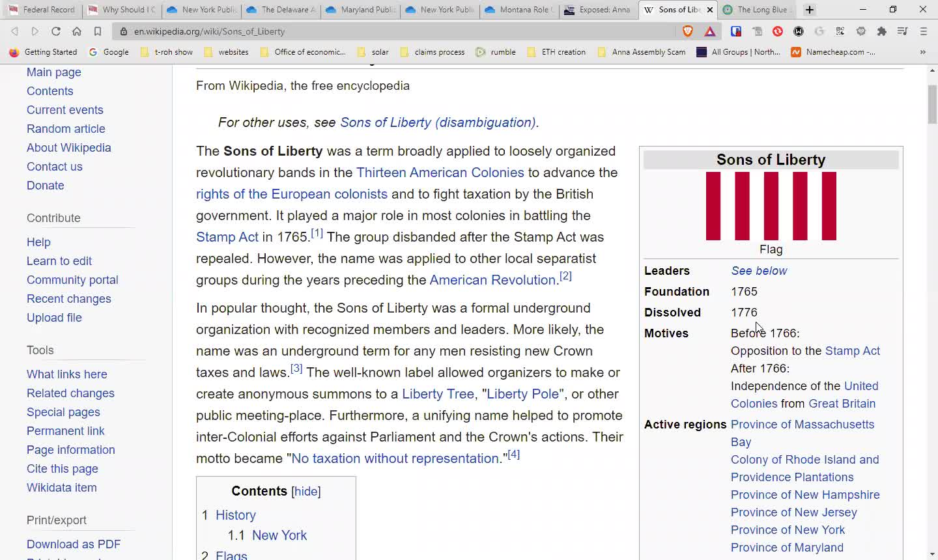Expand the t-roh show bookmarks folder
Image resolution: width=938 pixels, height=560 pixels.
167,52
